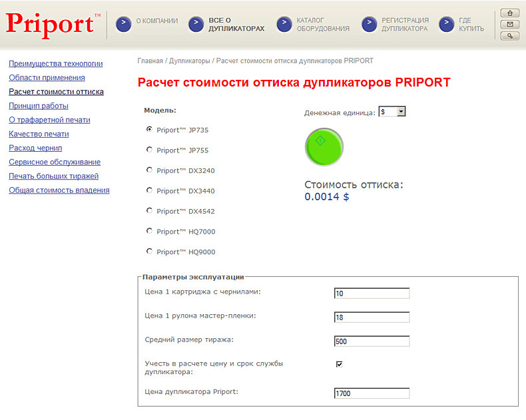
Task: Select Priport DX3440 radio button
Action: click(149, 190)
